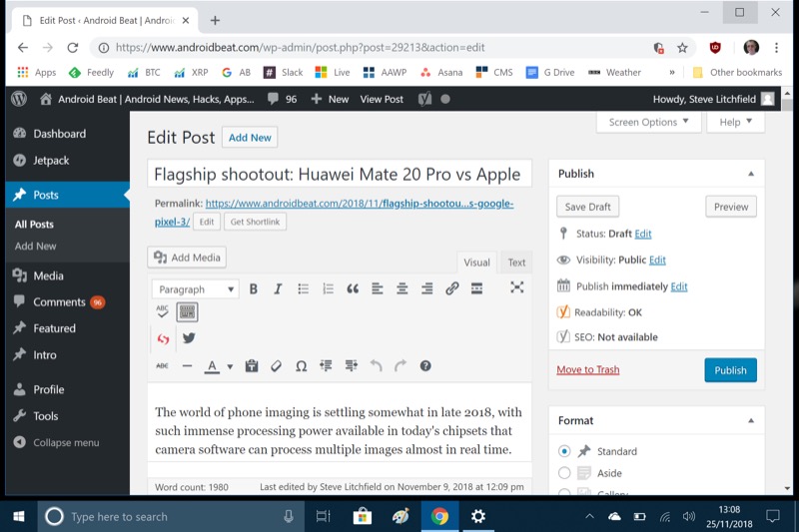
Task: Click the Save Draft button
Action: point(587,207)
